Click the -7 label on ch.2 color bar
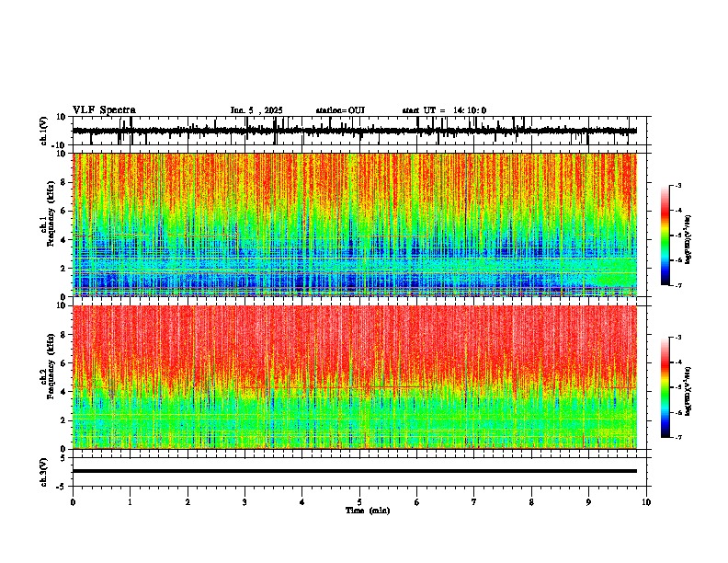 (678, 438)
